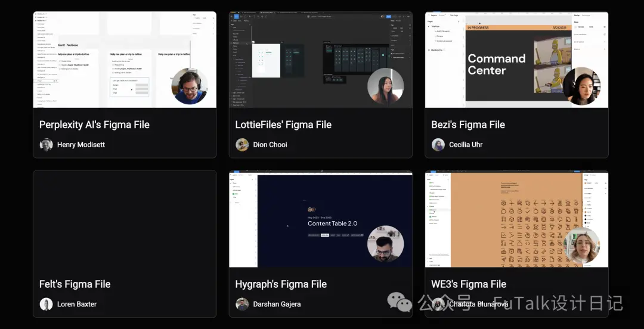The height and width of the screenshot is (329, 644).
Task: Click the WE3's Figma File title
Action: pos(469,284)
